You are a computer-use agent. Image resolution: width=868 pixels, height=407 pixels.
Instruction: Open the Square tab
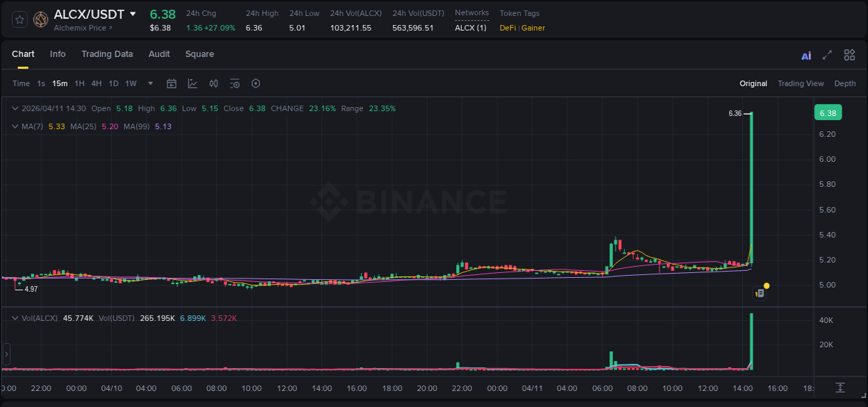(199, 54)
